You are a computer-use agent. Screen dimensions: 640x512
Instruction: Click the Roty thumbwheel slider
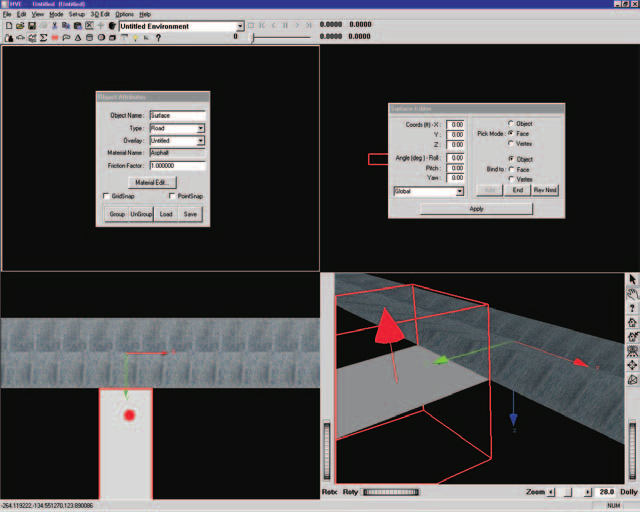click(x=391, y=492)
